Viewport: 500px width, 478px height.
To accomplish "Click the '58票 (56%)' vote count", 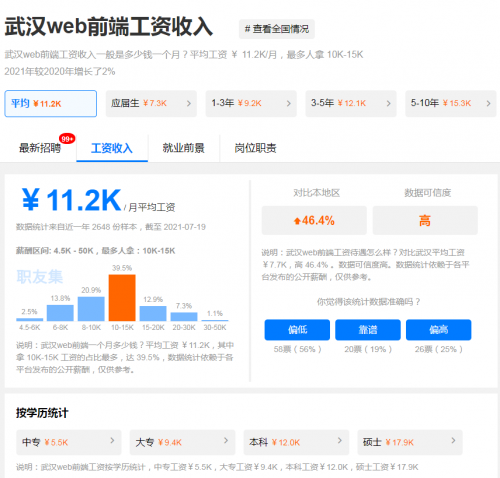I will (x=297, y=349).
